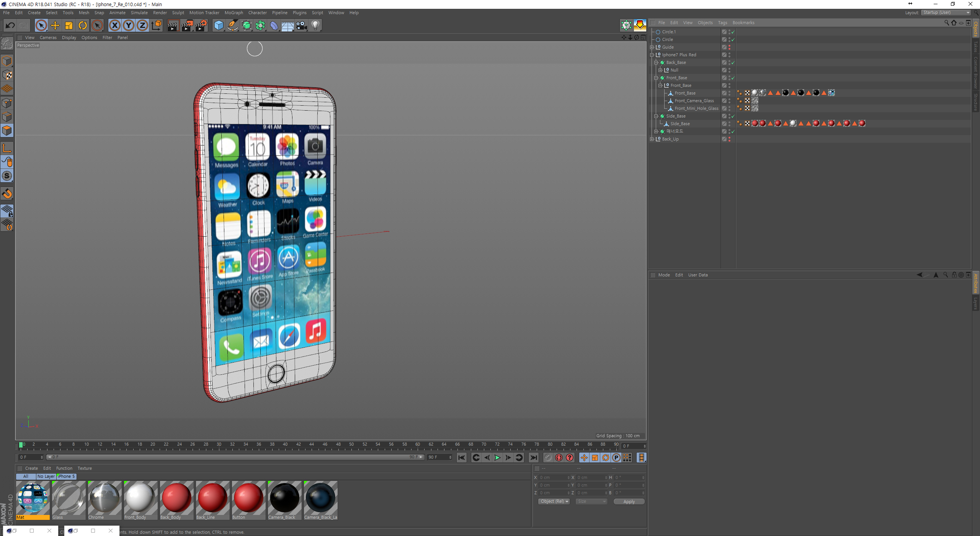
Task: Open Edit Render Settings
Action: click(x=201, y=26)
